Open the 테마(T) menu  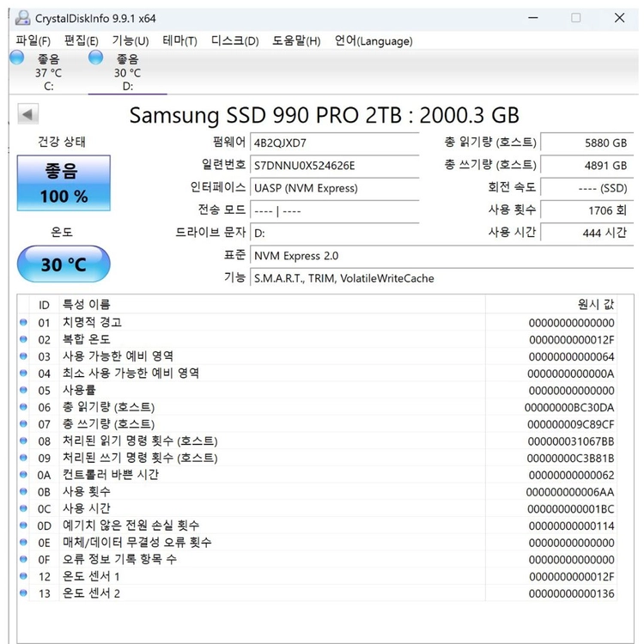coord(179,40)
